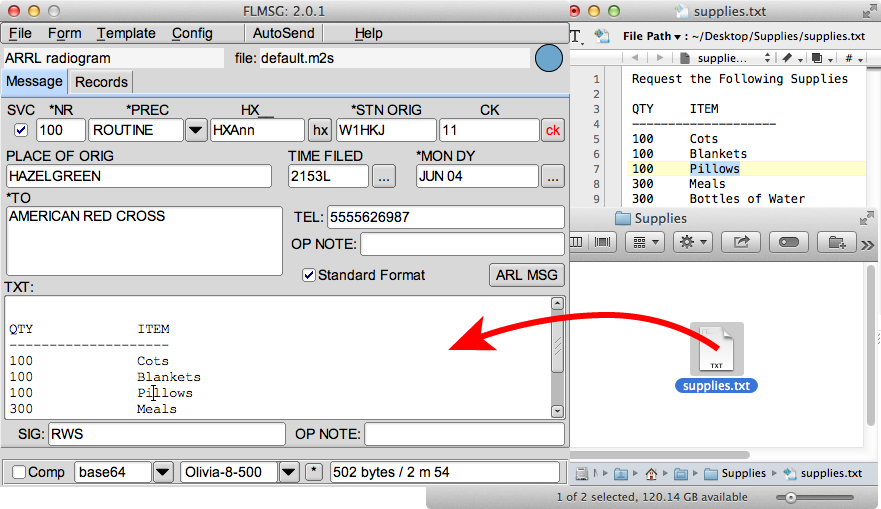Click the TEL field 5555626987
Viewport: 881px width, 509px height.
446,217
